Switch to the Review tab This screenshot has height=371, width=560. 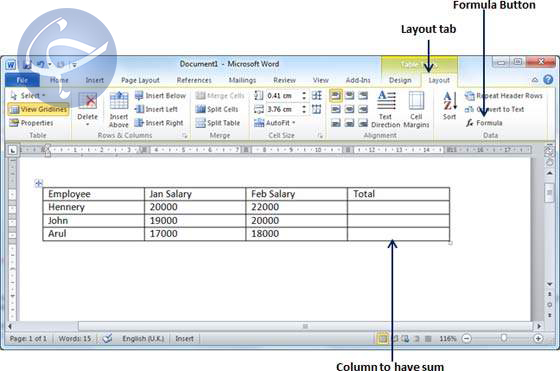285,80
